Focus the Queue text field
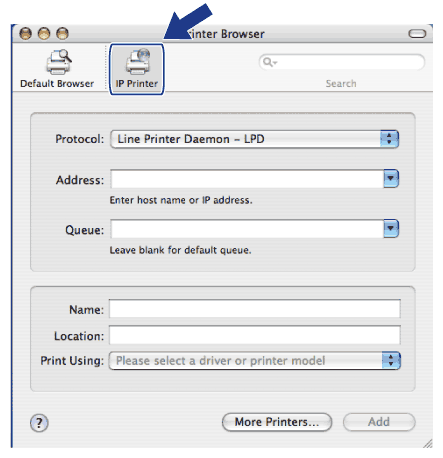The height and width of the screenshot is (458, 443). (x=247, y=229)
